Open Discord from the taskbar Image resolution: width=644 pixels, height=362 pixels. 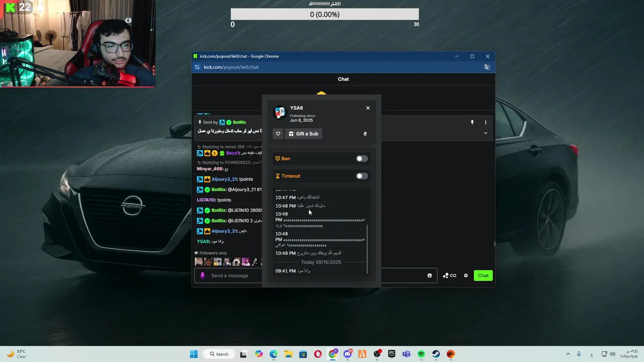click(347, 354)
